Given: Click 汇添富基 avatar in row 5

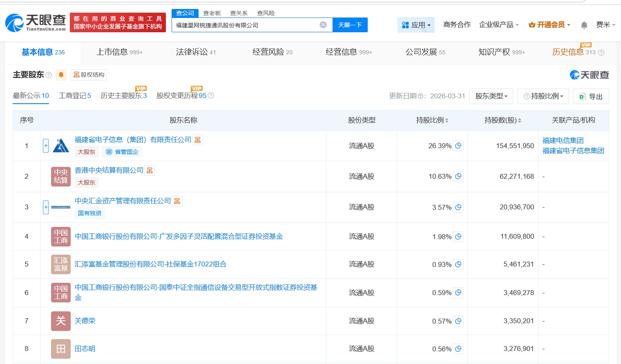Looking at the screenshot, I should [61, 264].
